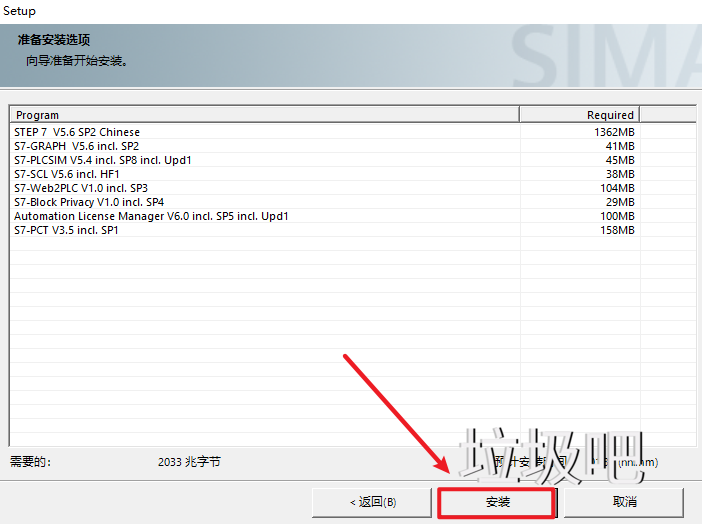The width and height of the screenshot is (702, 524).
Task: Click the 29MB size for S7-Block Privacy
Action: (620, 202)
